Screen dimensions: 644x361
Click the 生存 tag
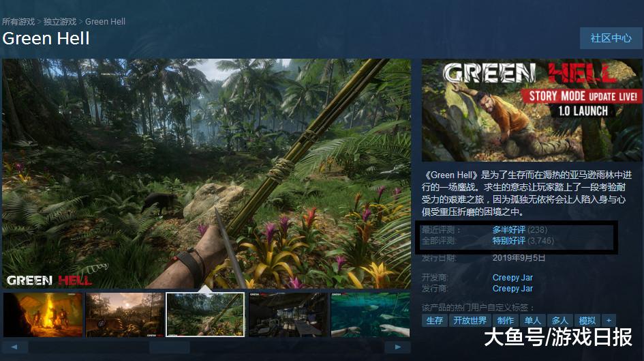click(x=434, y=320)
